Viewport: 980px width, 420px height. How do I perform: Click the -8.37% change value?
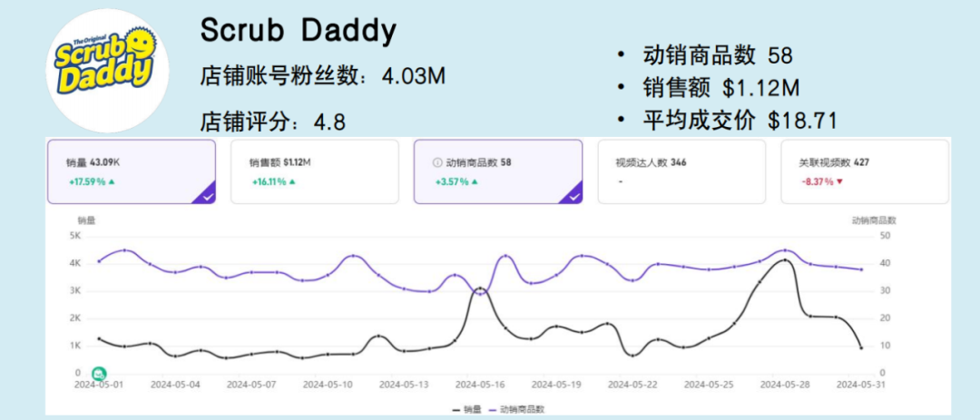818,181
